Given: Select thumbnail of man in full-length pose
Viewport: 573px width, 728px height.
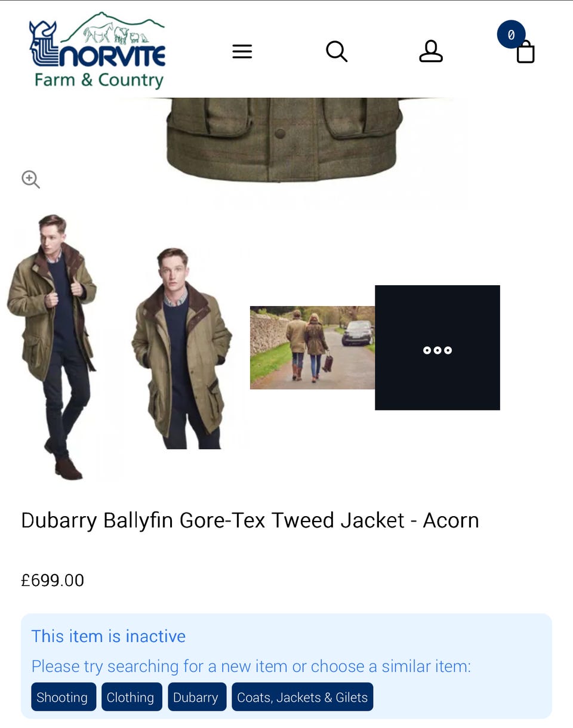Looking at the screenshot, I should (52, 347).
